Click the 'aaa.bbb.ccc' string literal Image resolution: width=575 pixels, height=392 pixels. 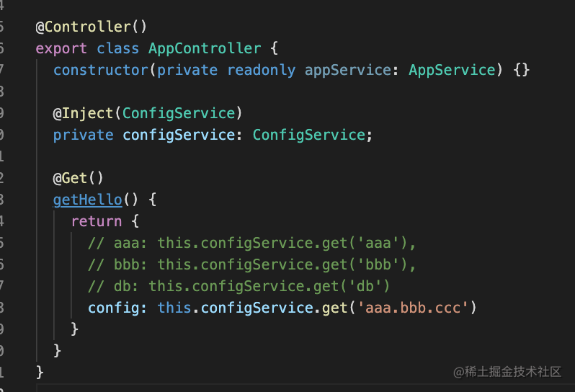tap(418, 308)
